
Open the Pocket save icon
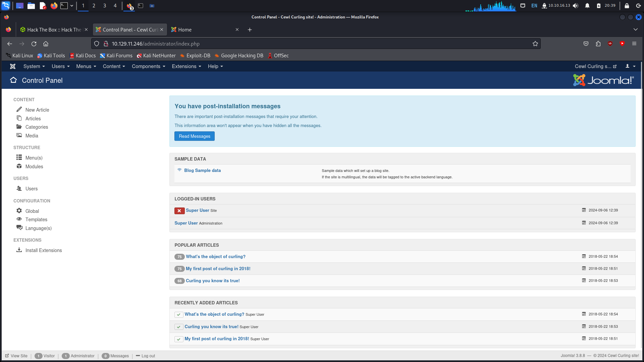pos(586,44)
